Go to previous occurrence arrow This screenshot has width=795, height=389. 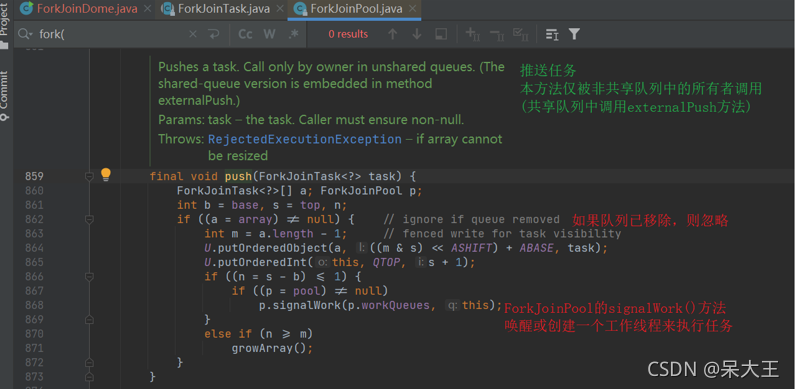coord(392,34)
